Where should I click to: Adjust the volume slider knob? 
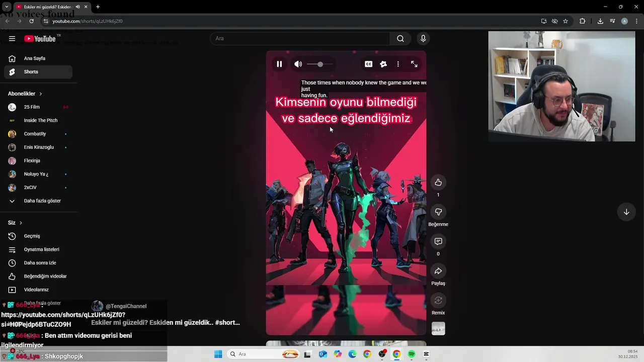(x=320, y=64)
